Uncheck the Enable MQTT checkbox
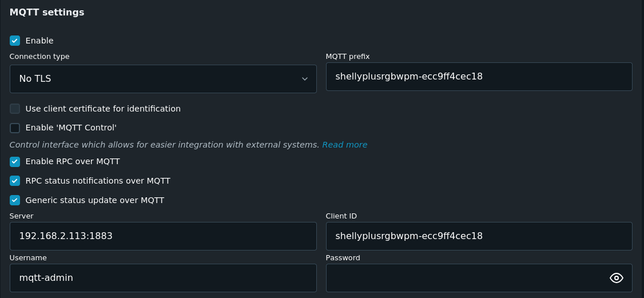Image resolution: width=644 pixels, height=298 pixels. (15, 41)
